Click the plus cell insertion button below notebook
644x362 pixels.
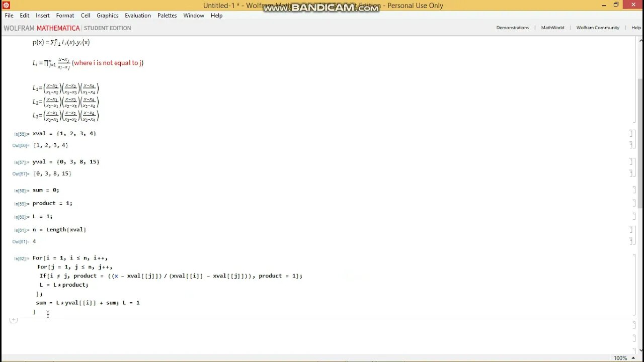[x=14, y=320]
